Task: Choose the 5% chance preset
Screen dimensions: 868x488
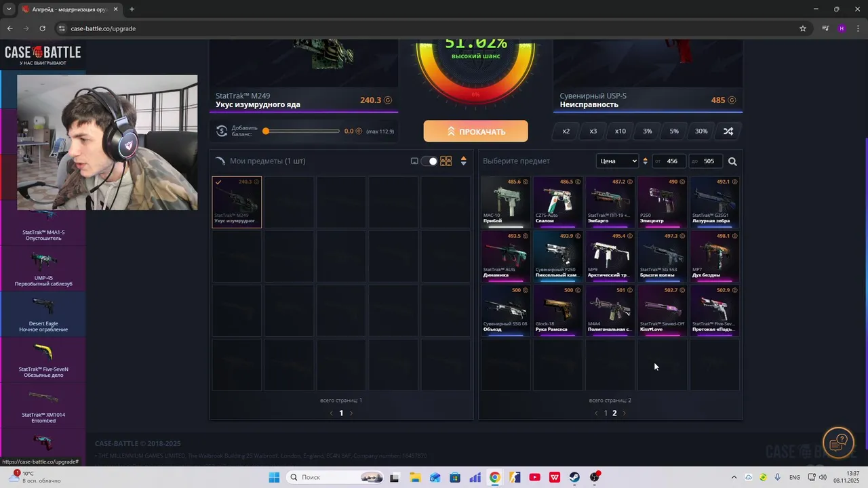Action: click(x=674, y=131)
